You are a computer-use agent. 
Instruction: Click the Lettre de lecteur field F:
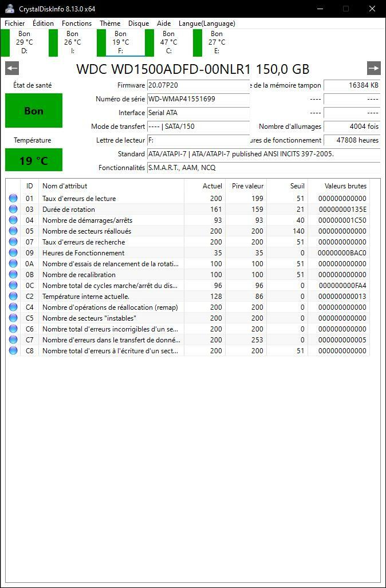coord(198,140)
